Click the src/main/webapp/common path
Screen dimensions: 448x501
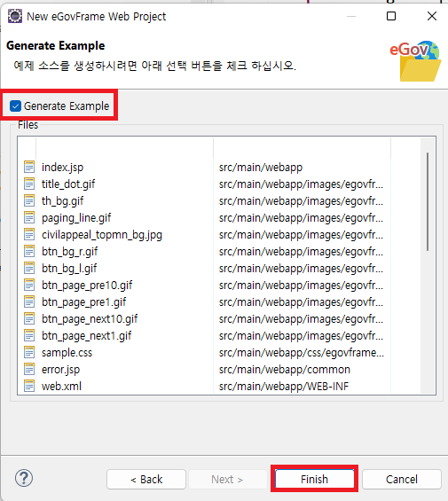point(285,370)
